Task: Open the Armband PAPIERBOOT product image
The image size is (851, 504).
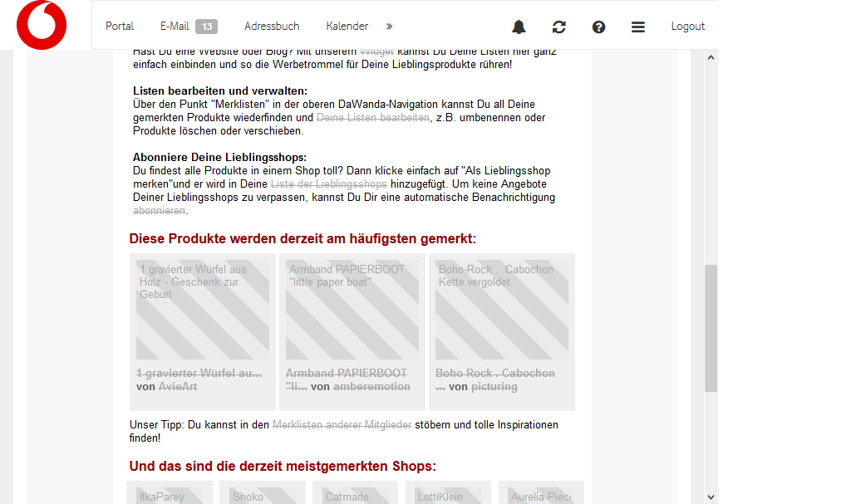Action: tap(352, 309)
